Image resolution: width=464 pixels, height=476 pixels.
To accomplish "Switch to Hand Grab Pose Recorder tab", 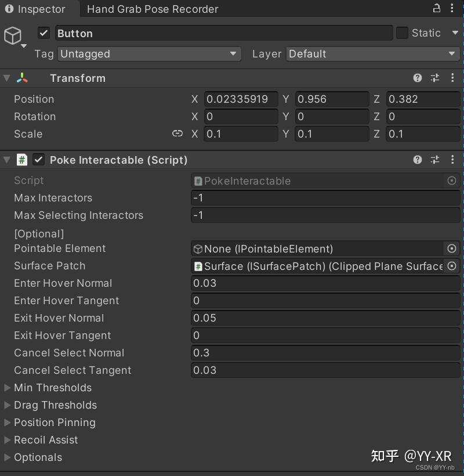I will (153, 9).
